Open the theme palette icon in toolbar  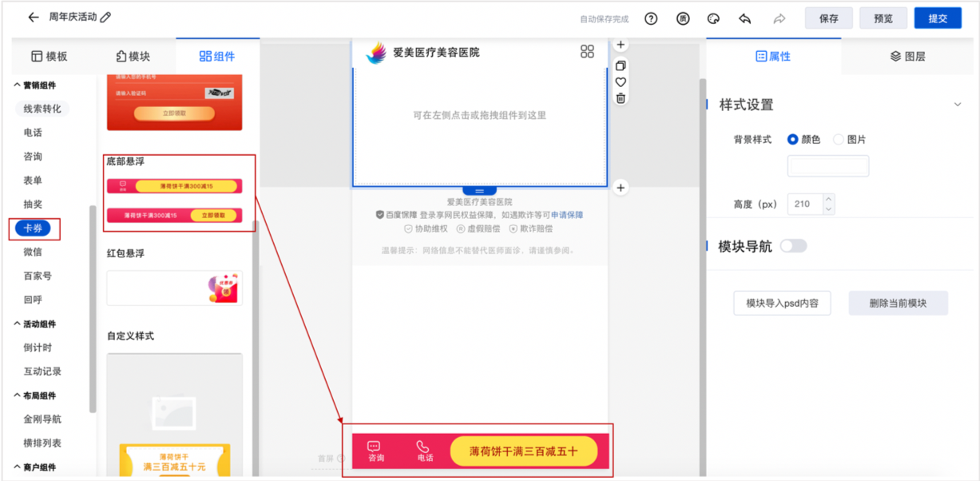pos(714,18)
